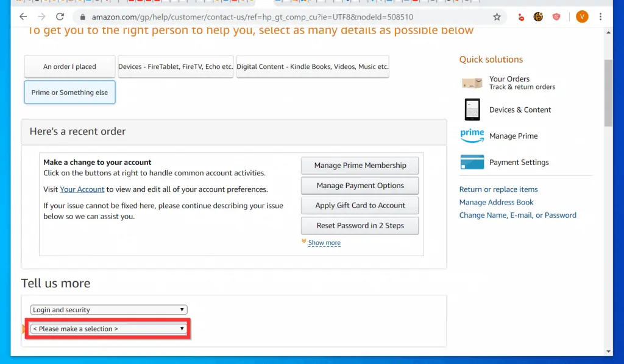Viewport: 624px width, 364px height.
Task: Select the Prime or Something else category
Action: point(69,92)
